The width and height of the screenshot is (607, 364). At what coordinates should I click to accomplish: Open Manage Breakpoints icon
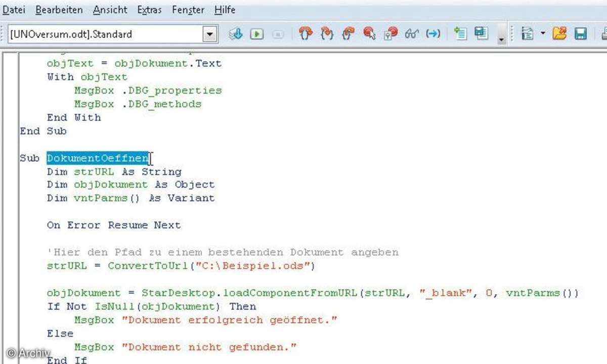pos(391,34)
